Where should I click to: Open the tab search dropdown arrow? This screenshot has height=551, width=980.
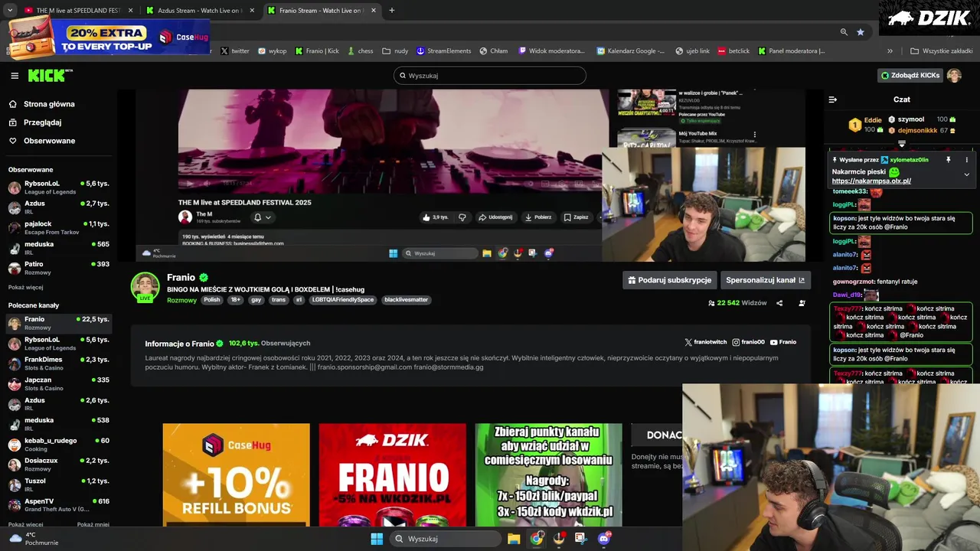[10, 11]
